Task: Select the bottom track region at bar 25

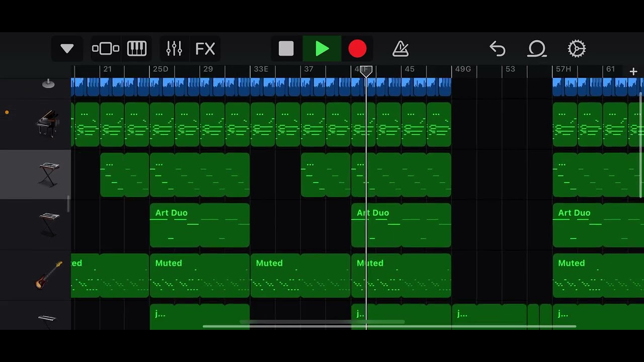Action: pos(200,317)
